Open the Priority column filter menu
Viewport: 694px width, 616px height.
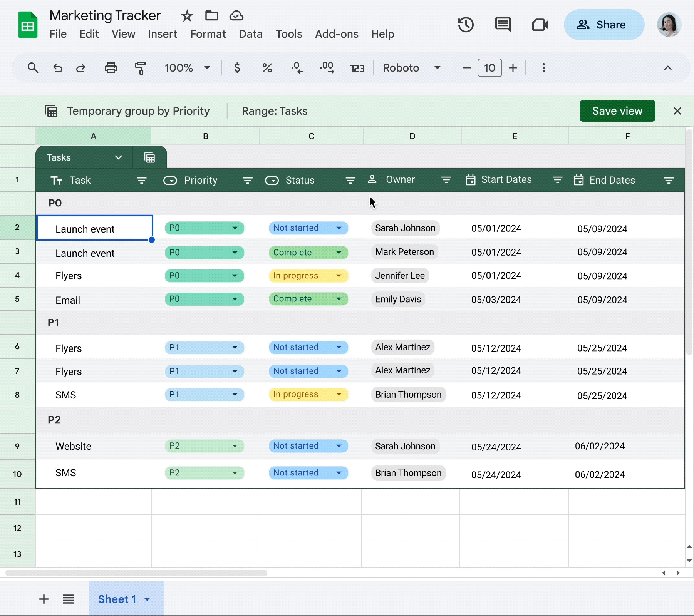click(x=247, y=180)
